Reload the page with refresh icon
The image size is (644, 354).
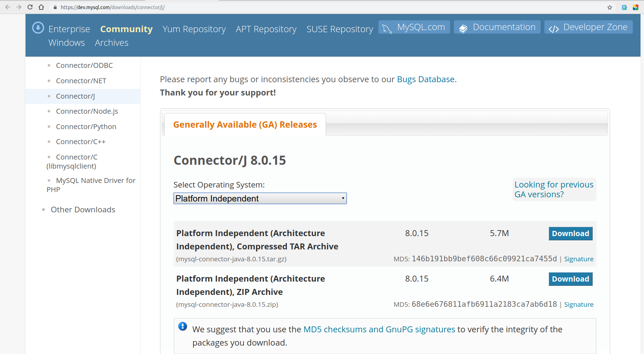[30, 7]
